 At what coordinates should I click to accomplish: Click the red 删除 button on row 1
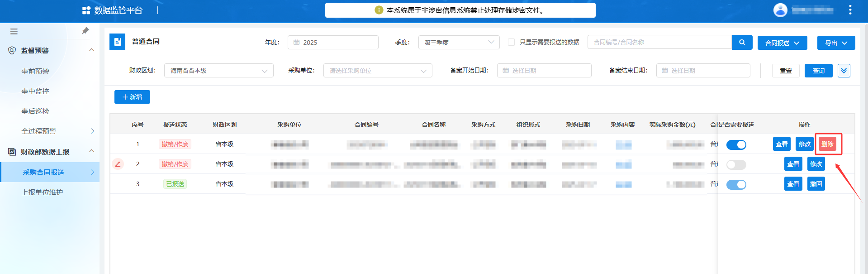[x=827, y=144]
